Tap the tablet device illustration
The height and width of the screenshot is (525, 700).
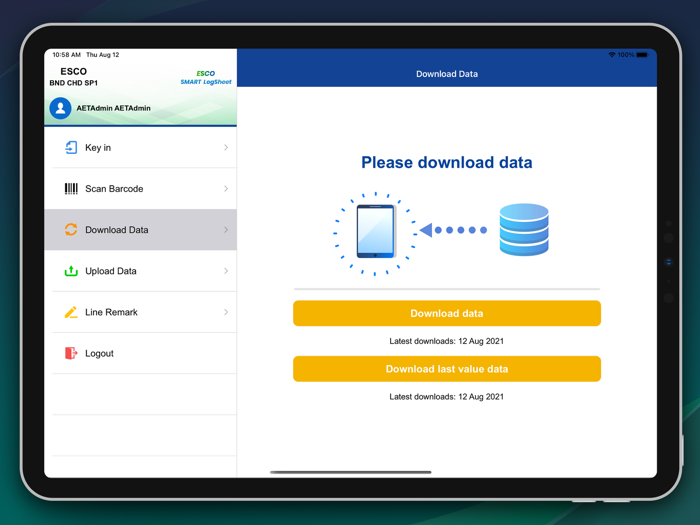375,231
